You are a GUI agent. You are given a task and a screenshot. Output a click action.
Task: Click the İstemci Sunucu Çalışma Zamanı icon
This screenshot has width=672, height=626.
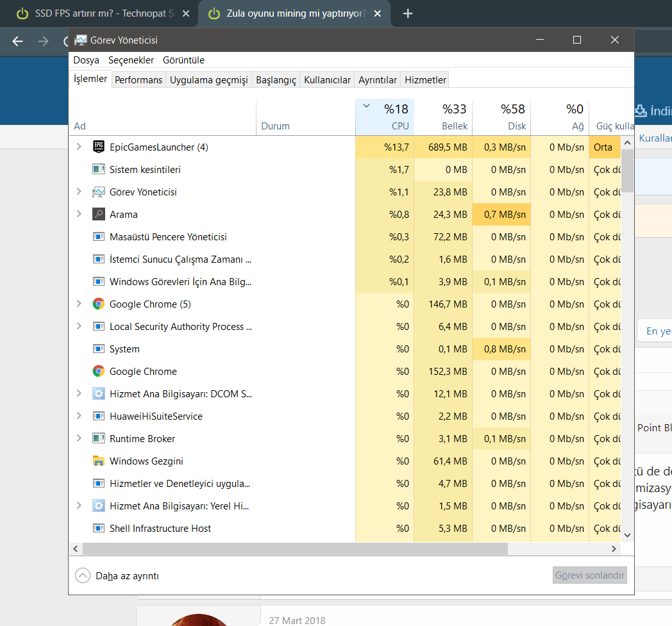99,259
